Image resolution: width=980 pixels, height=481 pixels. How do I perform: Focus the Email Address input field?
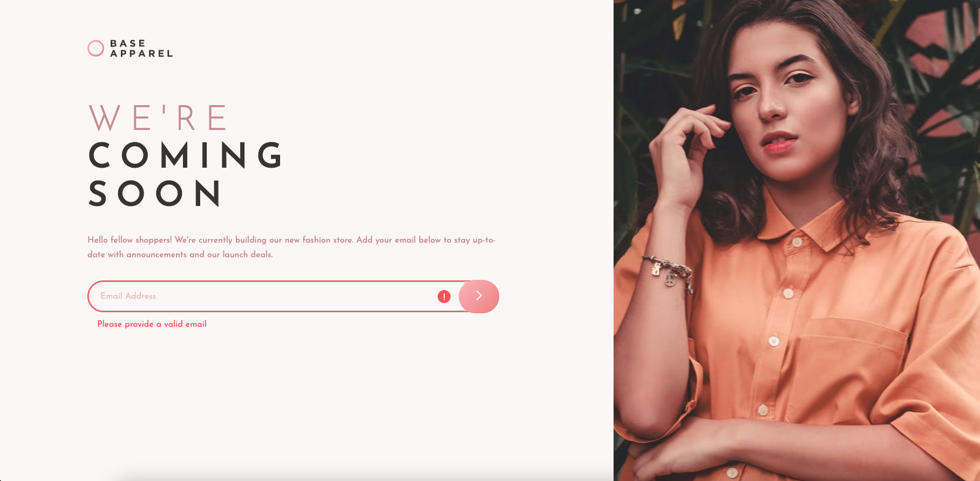click(281, 296)
